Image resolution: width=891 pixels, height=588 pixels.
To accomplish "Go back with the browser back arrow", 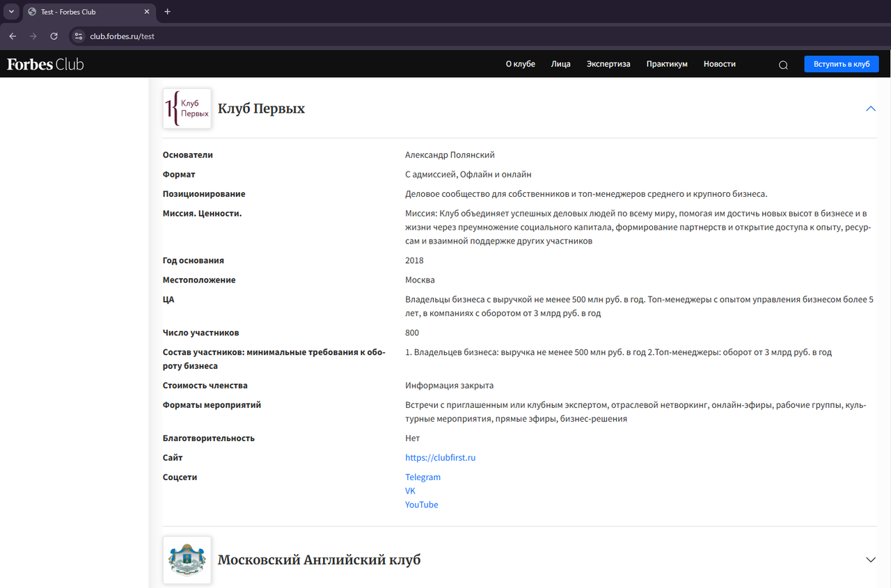I will [x=13, y=36].
